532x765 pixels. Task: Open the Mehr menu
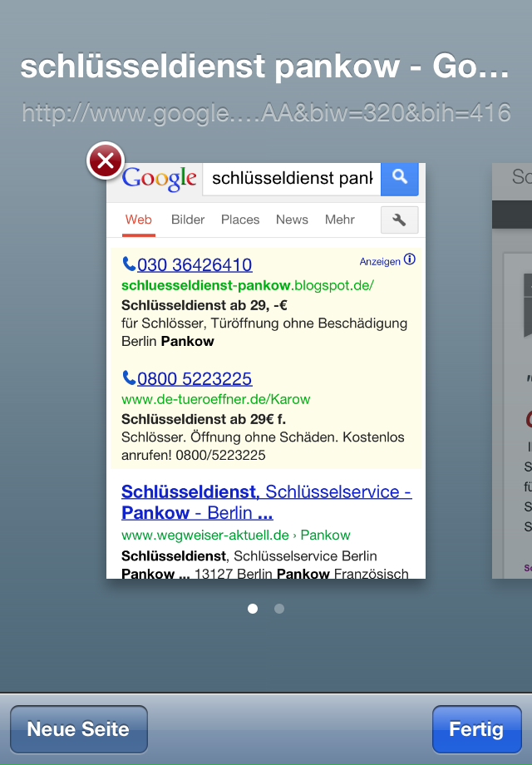click(340, 220)
